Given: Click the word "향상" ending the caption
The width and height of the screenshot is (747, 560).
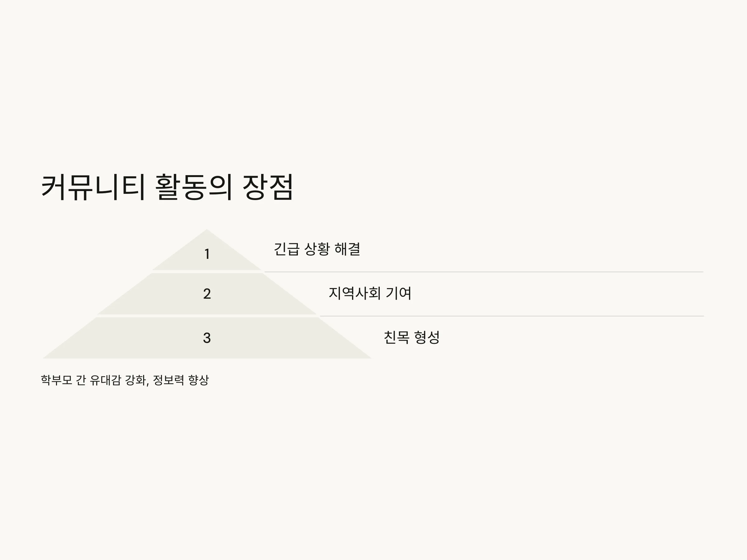Looking at the screenshot, I should pyautogui.click(x=199, y=380).
